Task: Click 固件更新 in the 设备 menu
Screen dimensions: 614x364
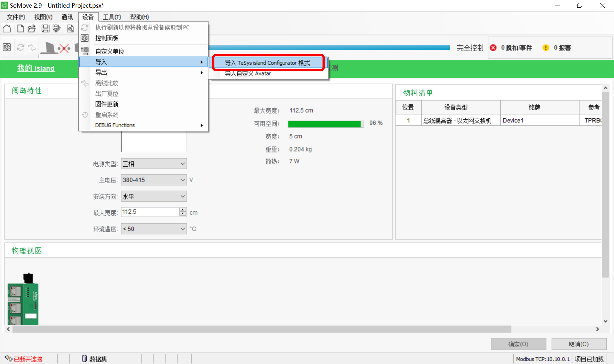Action: click(x=107, y=104)
